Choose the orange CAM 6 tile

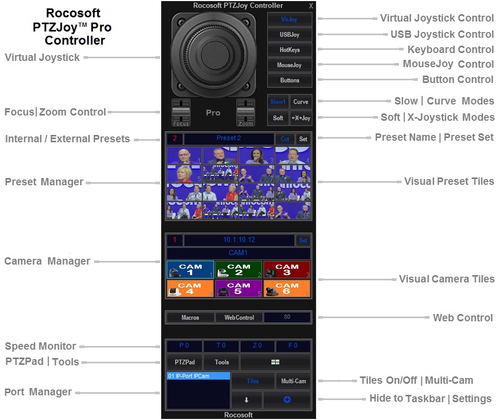[287, 289]
